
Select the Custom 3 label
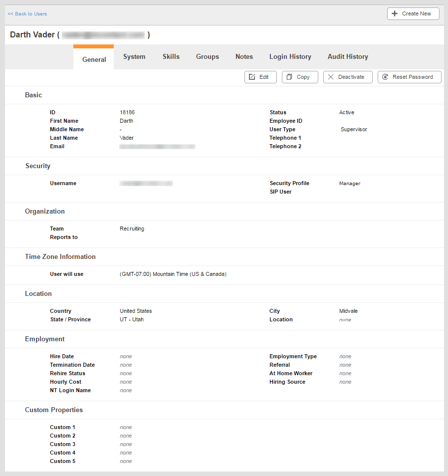(x=62, y=445)
